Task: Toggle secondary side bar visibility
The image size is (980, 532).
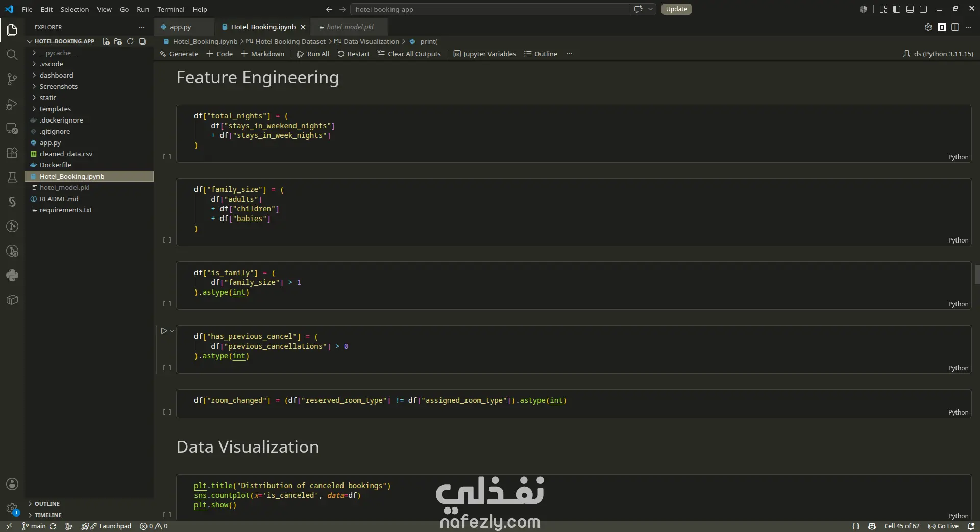Action: 923,9
